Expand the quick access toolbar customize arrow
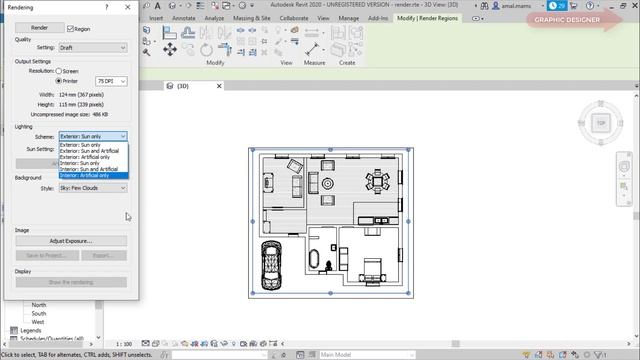Viewport: 640px width, 360px height. pos(252,6)
